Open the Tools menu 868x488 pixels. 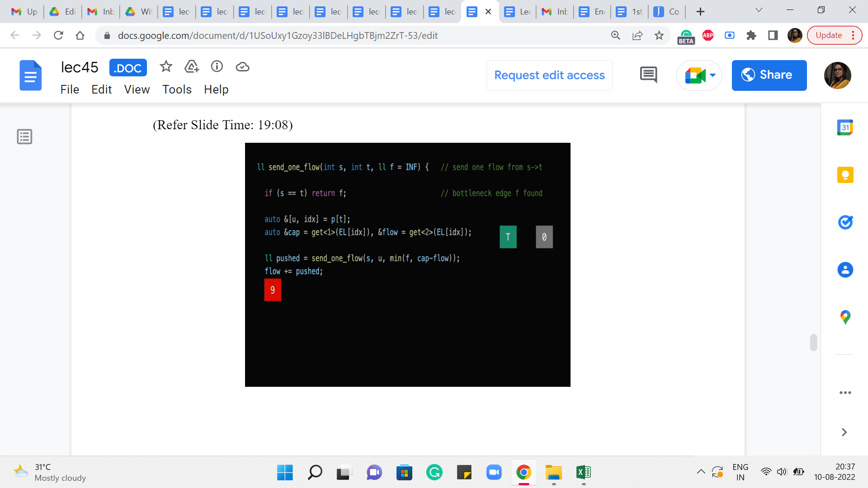177,89
